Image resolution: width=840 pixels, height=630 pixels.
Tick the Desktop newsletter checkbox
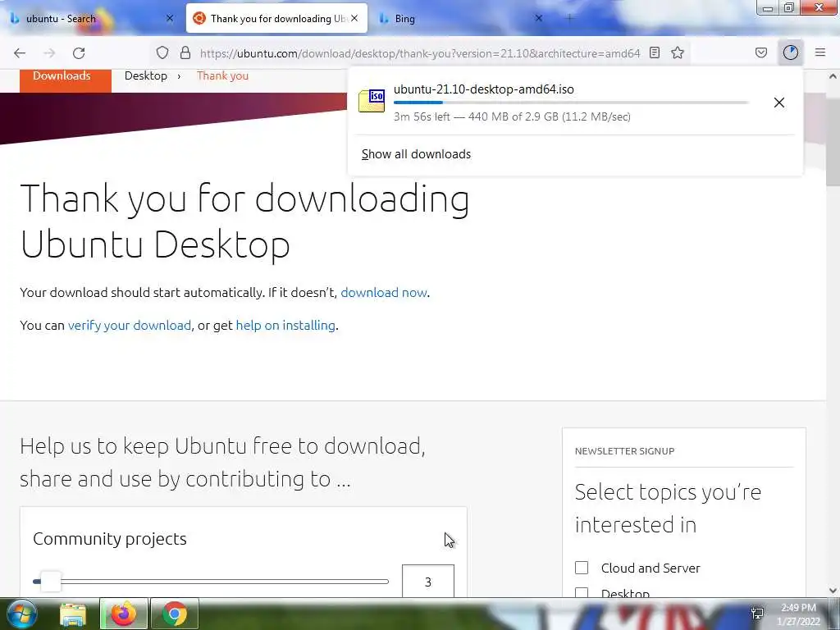click(x=582, y=592)
